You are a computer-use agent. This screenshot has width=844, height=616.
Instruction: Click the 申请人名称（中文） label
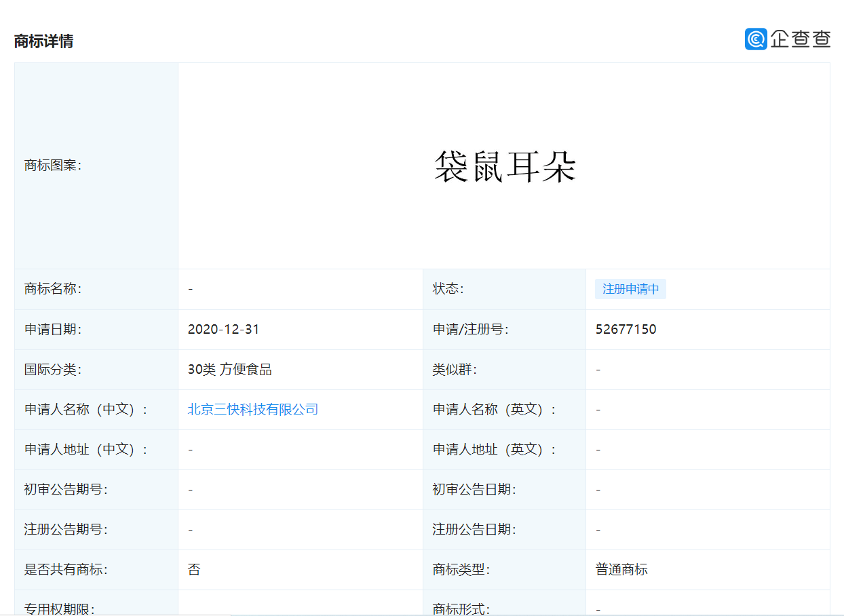[86, 410]
